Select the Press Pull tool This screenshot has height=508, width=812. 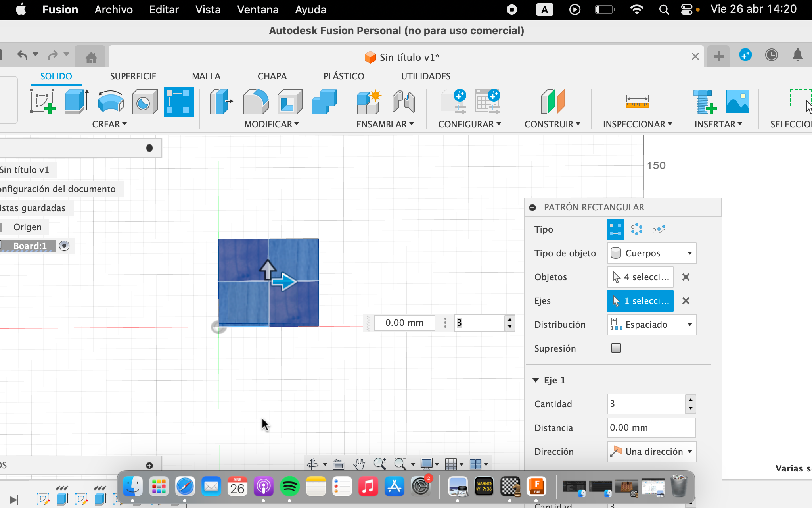tap(221, 102)
